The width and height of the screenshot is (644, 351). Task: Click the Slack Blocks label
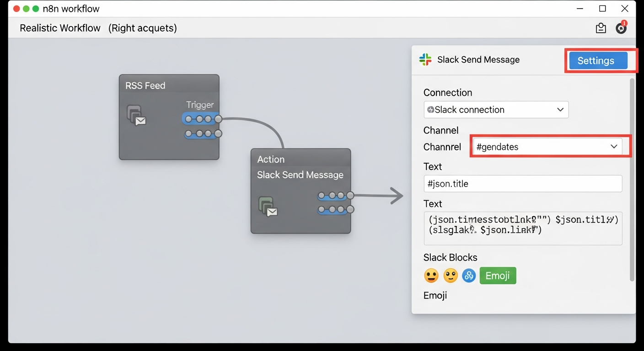pos(450,257)
